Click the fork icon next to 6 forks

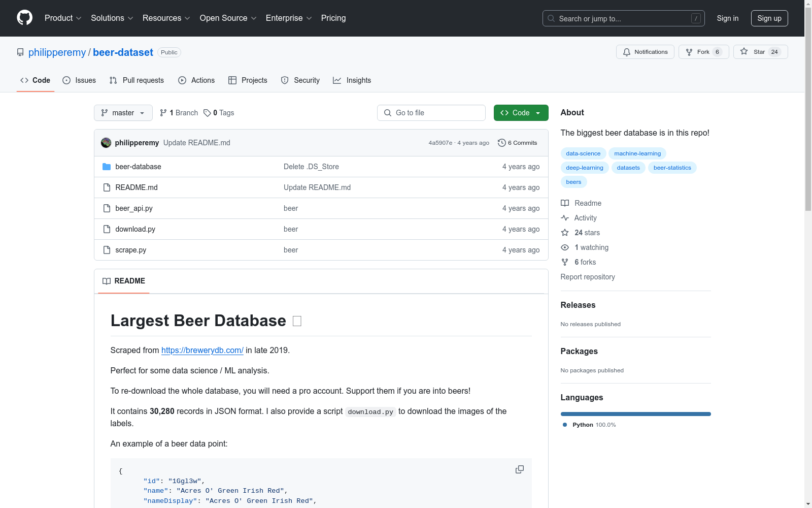[565, 262]
